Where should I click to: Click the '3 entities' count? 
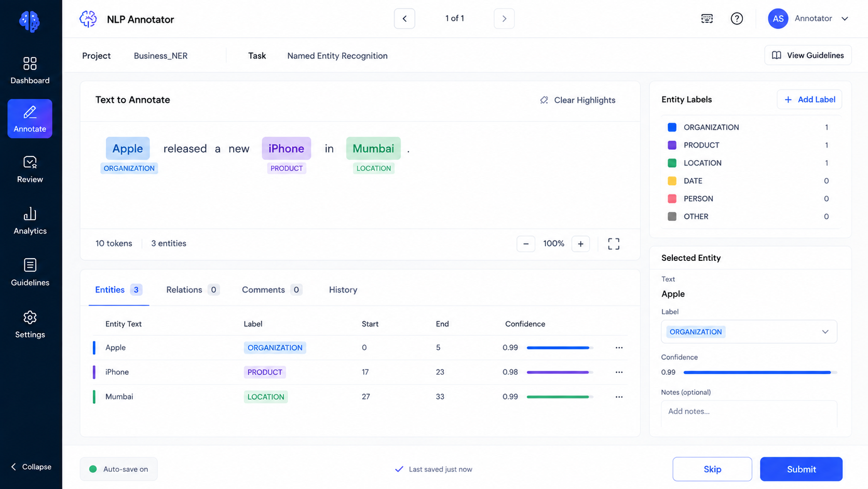click(x=169, y=243)
